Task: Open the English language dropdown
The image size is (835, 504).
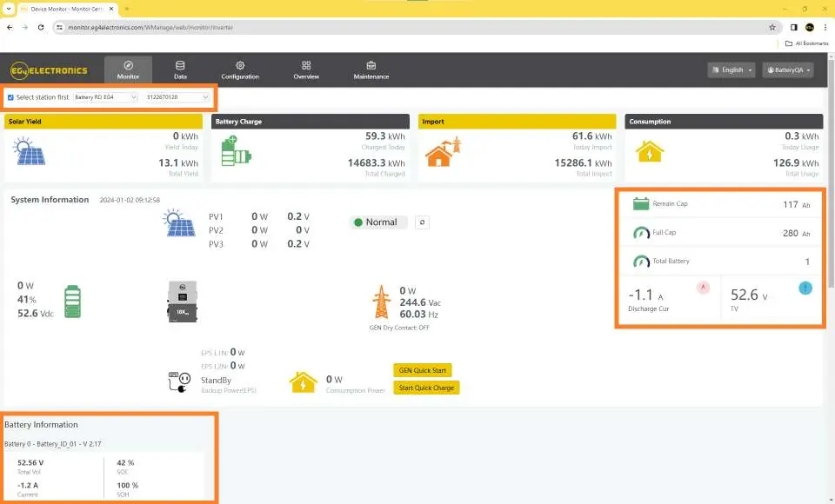Action: 731,70
